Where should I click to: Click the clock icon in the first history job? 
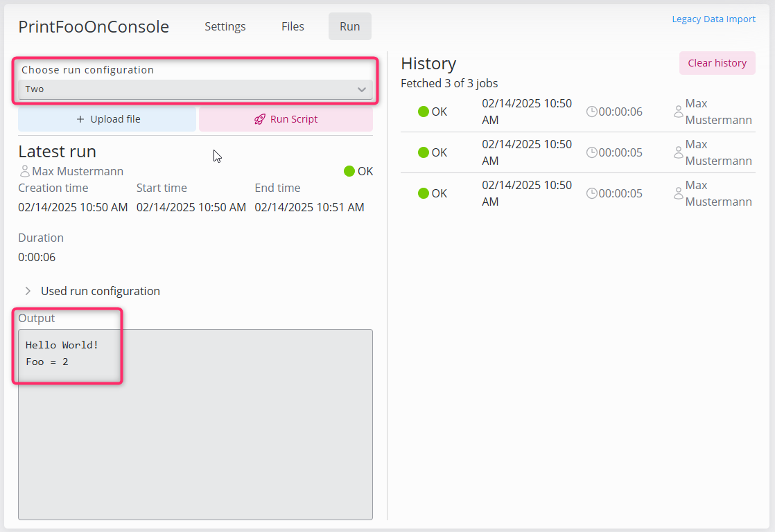pos(591,112)
